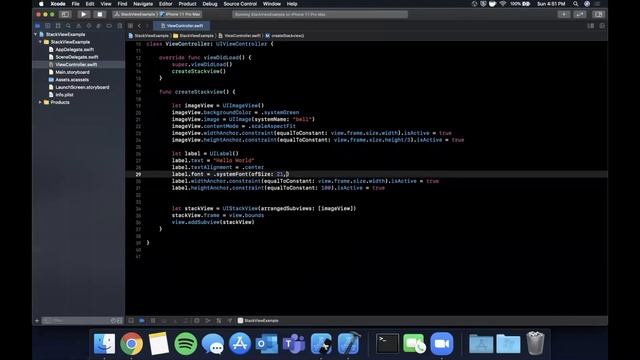Select the Project navigator folder icon
Screen dimensions: 640x360
38,26
